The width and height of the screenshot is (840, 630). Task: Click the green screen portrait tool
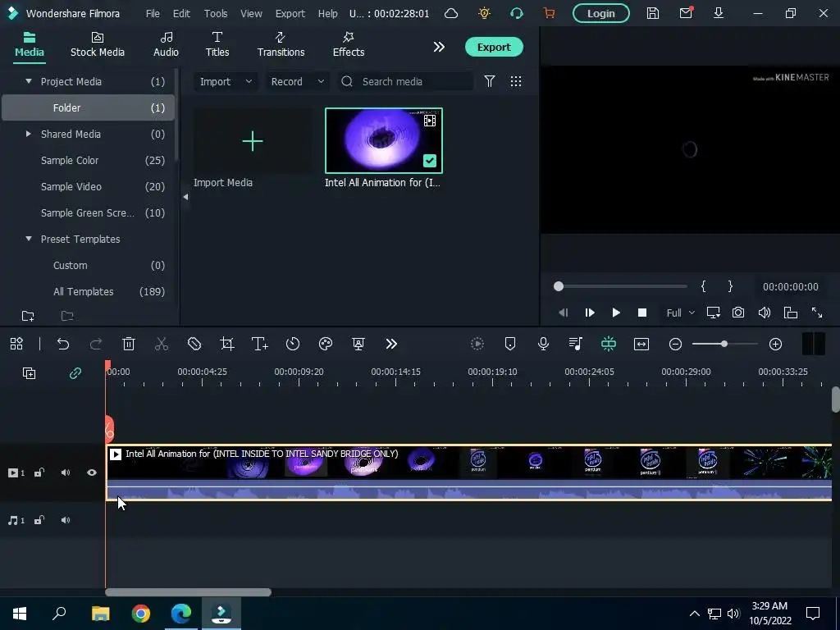coord(358,344)
